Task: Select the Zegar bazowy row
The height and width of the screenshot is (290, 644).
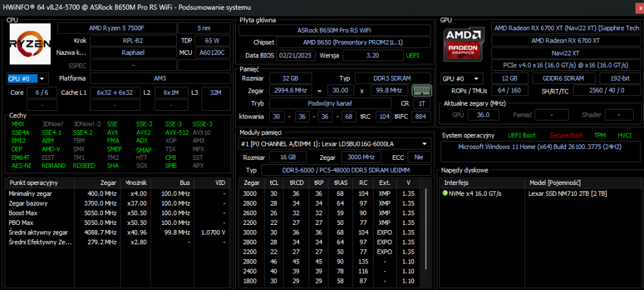Action: click(117, 204)
